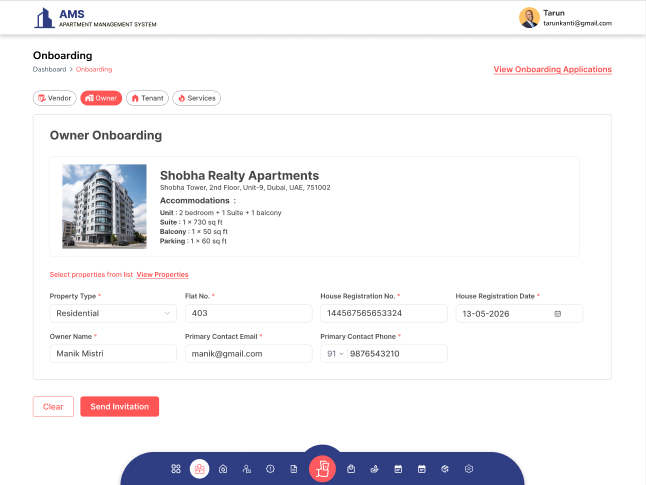This screenshot has height=485, width=646.
Task: Expand the Property Type dropdown
Action: click(x=113, y=313)
